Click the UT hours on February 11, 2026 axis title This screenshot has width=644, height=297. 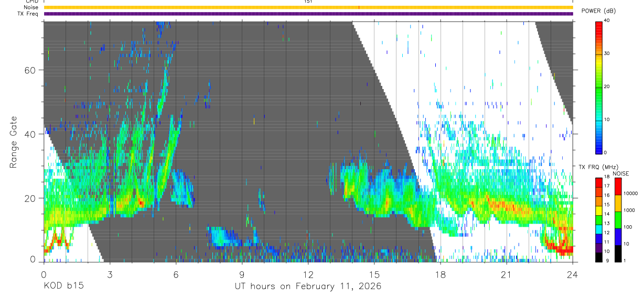308,287
